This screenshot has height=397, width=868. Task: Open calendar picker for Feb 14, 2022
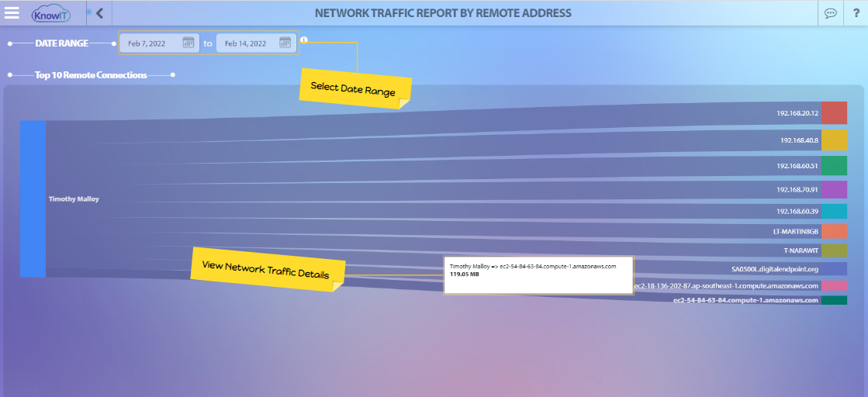(285, 43)
